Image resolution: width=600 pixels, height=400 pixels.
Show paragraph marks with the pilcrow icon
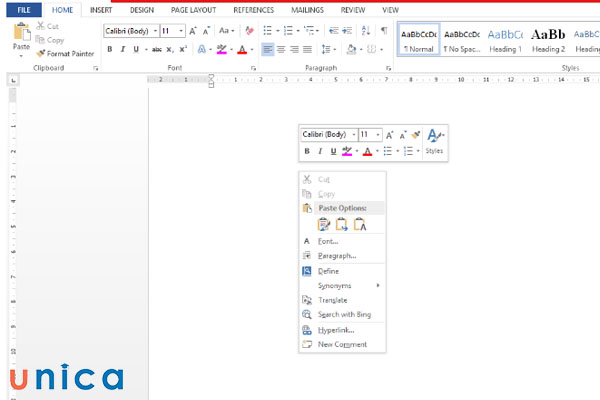pyautogui.click(x=384, y=31)
